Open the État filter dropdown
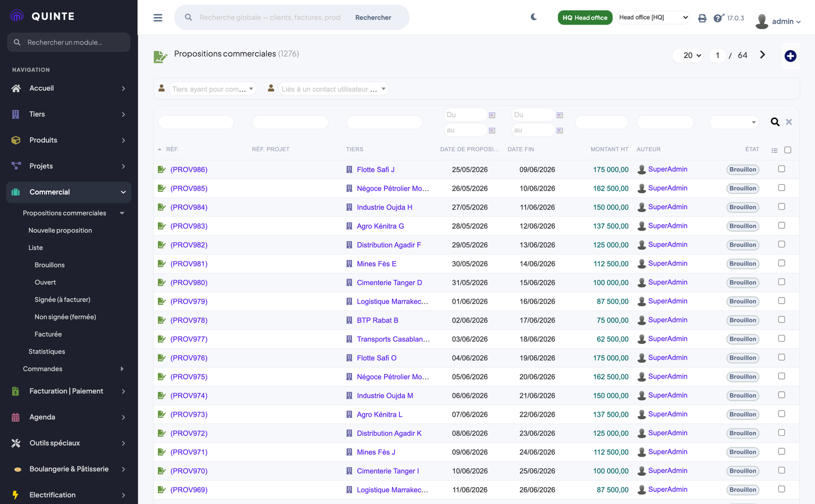The height and width of the screenshot is (504, 815). coord(734,122)
